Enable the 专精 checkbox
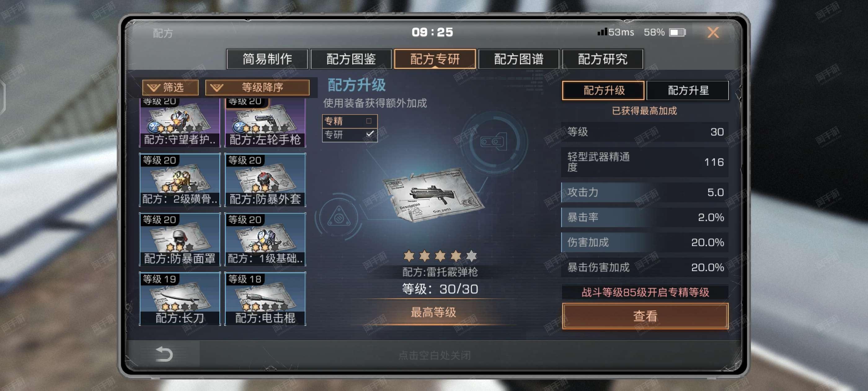Viewport: 868px width, 391px height. (x=369, y=121)
